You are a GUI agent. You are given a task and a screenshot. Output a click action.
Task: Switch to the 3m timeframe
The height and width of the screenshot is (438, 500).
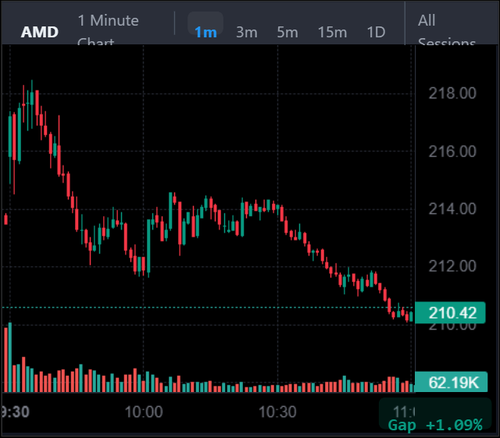[247, 32]
